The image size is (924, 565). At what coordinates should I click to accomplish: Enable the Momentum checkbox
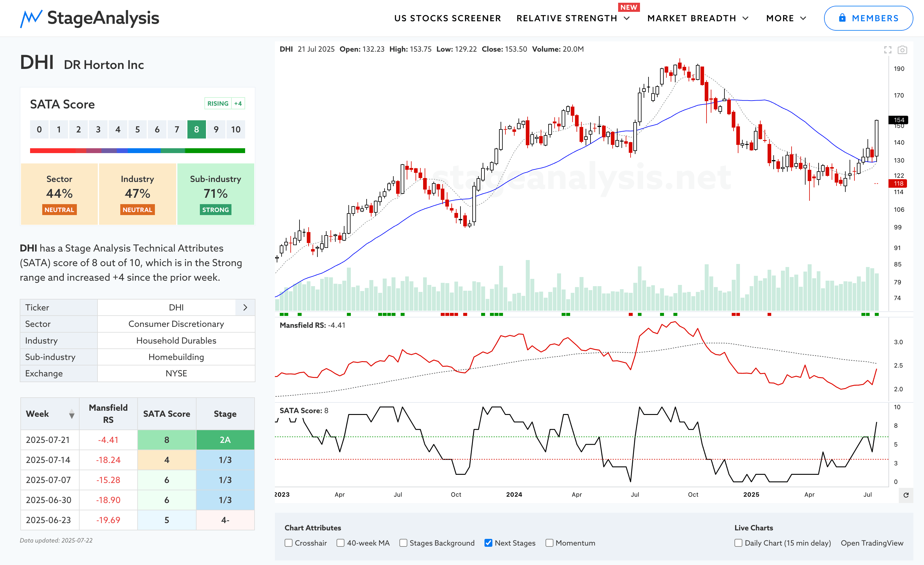549,543
